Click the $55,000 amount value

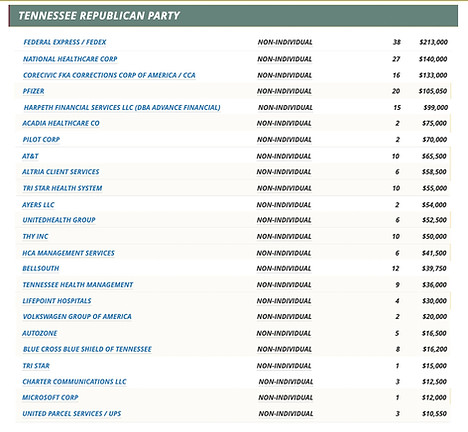click(434, 188)
